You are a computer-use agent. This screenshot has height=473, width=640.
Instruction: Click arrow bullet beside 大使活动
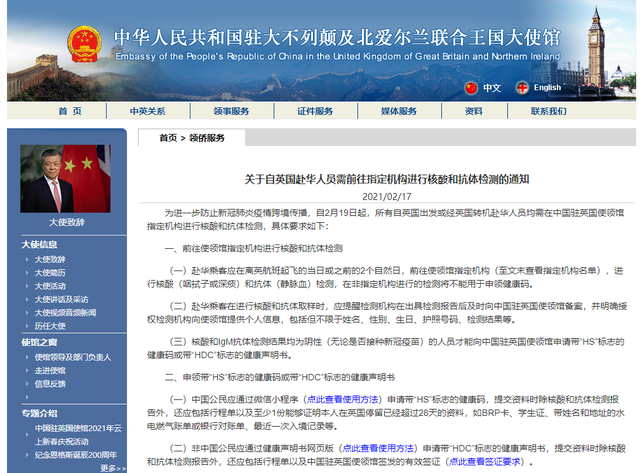27,286
